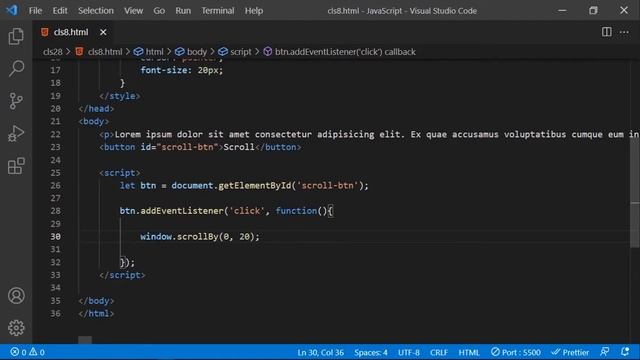This screenshot has height=360, width=640.
Task: Click line number 28 in the gutter
Action: 56,211
